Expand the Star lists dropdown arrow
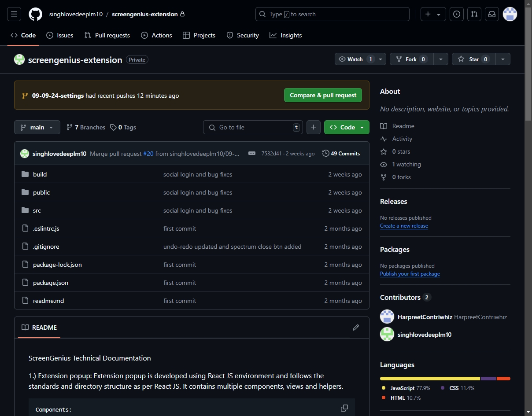The image size is (532, 416). (503, 59)
